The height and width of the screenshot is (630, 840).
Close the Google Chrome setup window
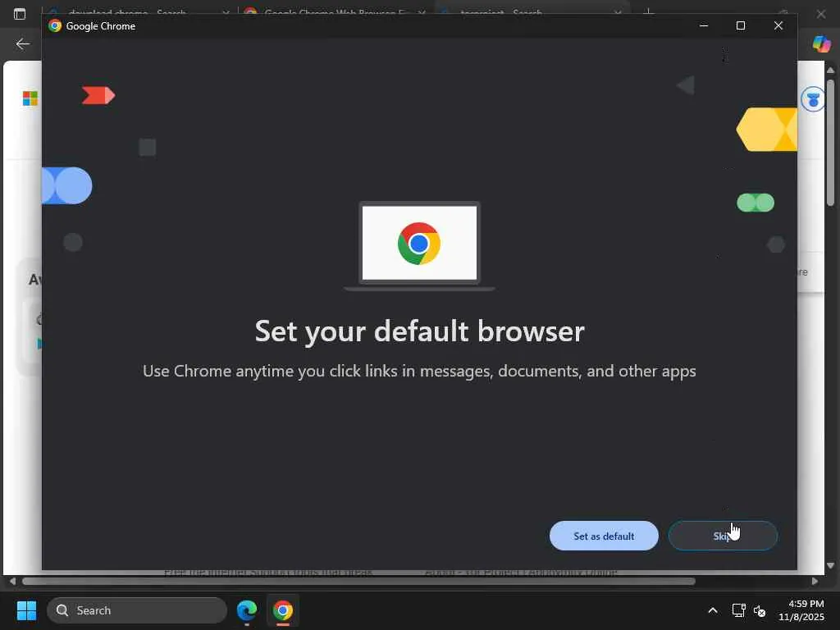(x=778, y=25)
